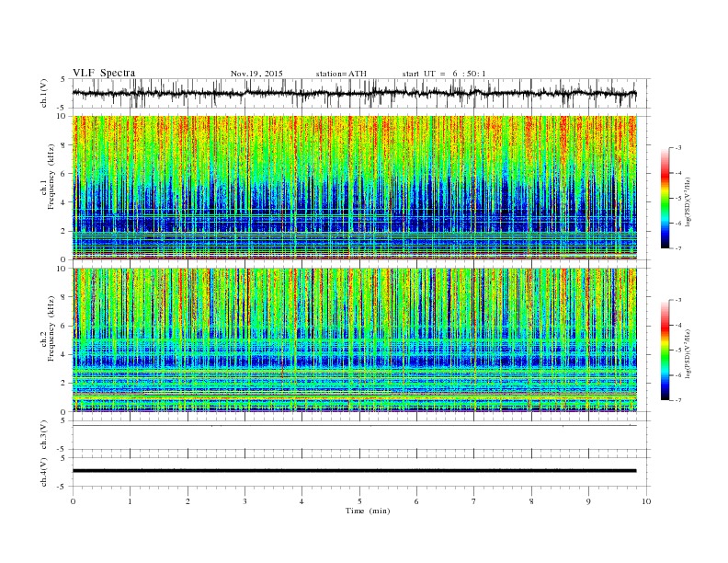Click time axis tick label "10"
The image size is (728, 563).
pos(646,501)
